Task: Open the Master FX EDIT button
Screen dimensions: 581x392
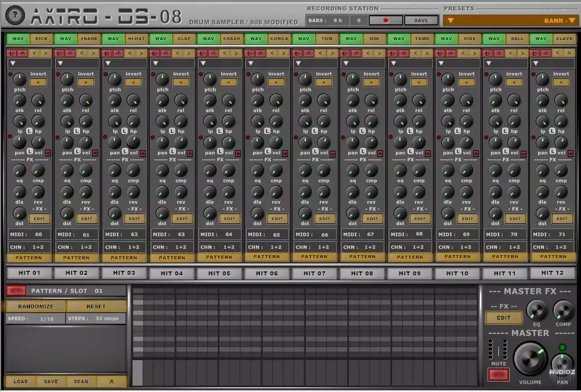Action: 504,318
